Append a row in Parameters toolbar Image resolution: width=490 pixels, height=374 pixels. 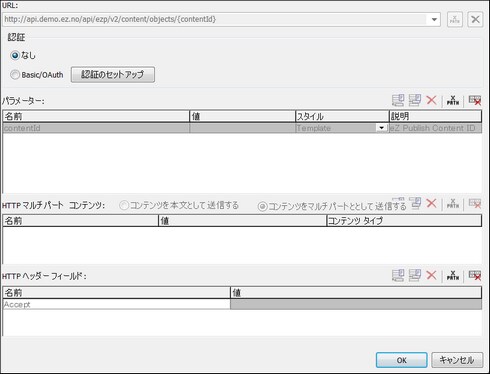398,100
